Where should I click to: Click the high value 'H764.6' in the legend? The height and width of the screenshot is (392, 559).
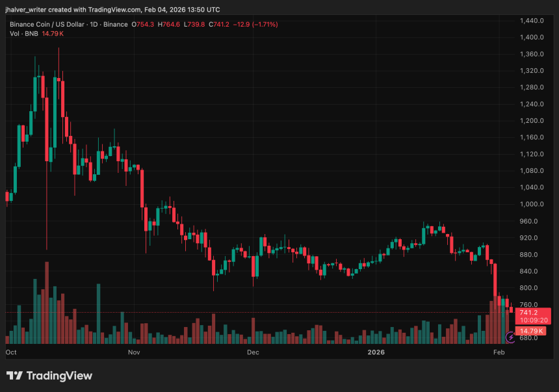(x=168, y=24)
